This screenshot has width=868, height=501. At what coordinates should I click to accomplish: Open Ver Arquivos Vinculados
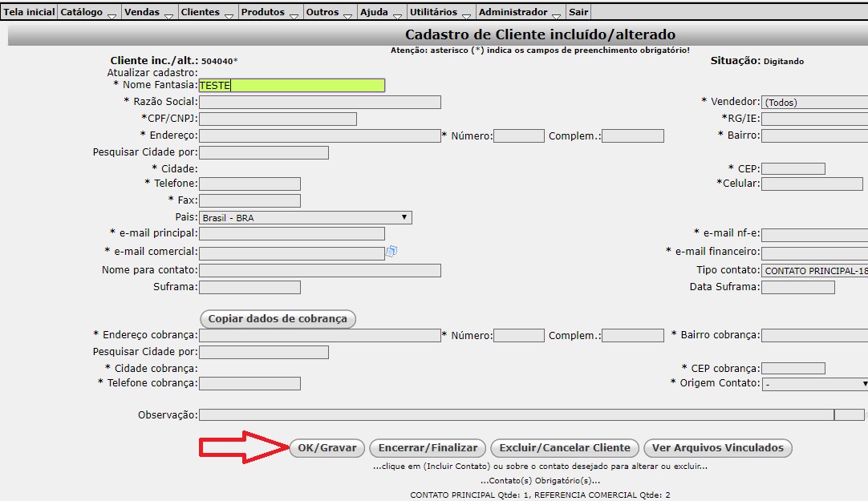coord(717,448)
